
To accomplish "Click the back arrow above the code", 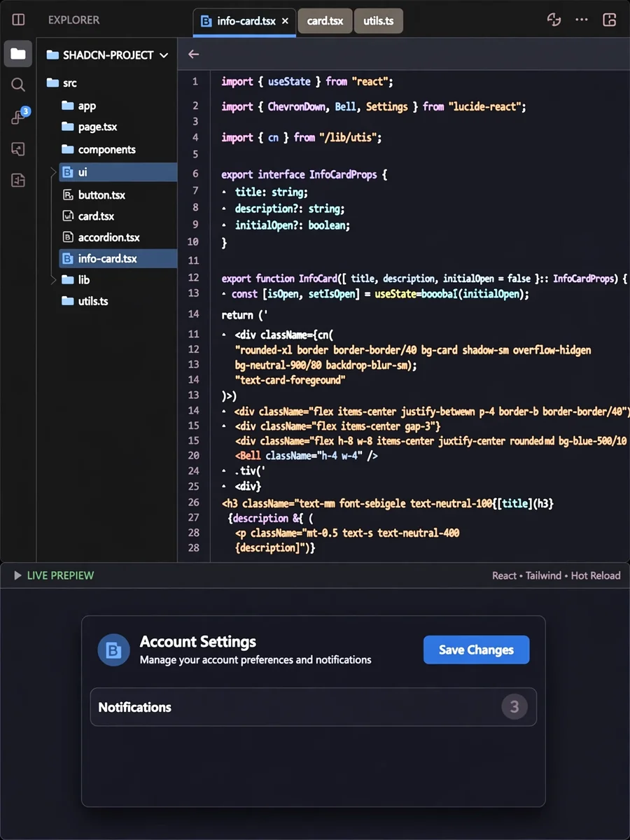I will (x=194, y=54).
